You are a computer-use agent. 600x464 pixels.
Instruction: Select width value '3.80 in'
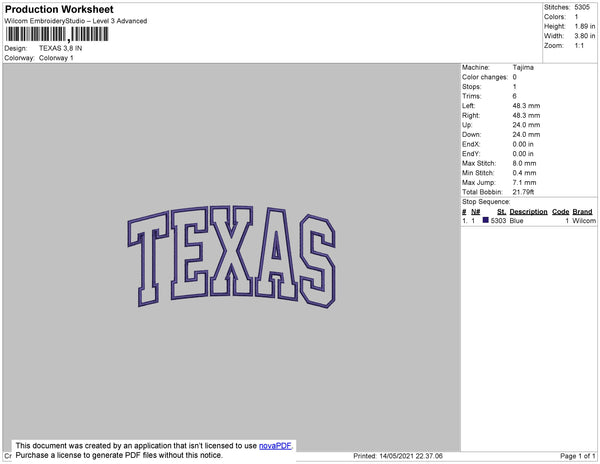(x=585, y=36)
